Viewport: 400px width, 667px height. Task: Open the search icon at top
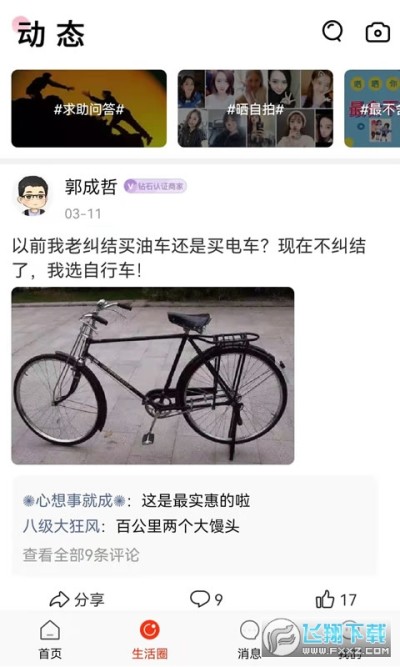coord(332,31)
